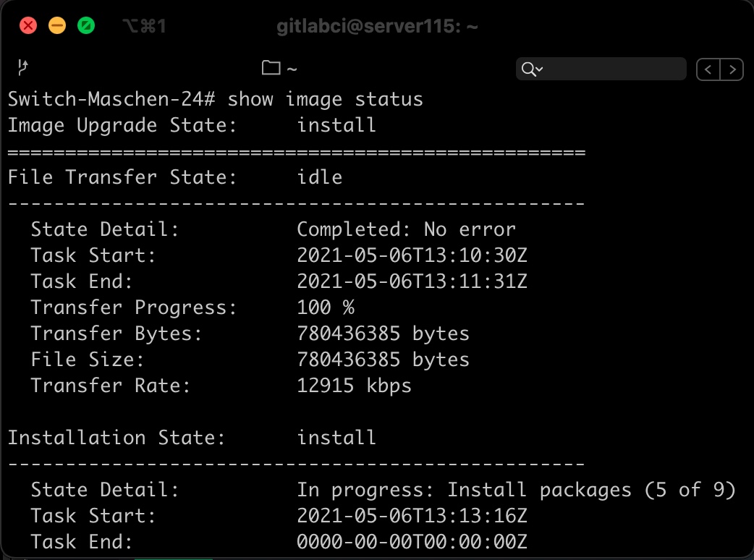The image size is (754, 560).
Task: Go to next search result arrow
Action: [x=732, y=69]
